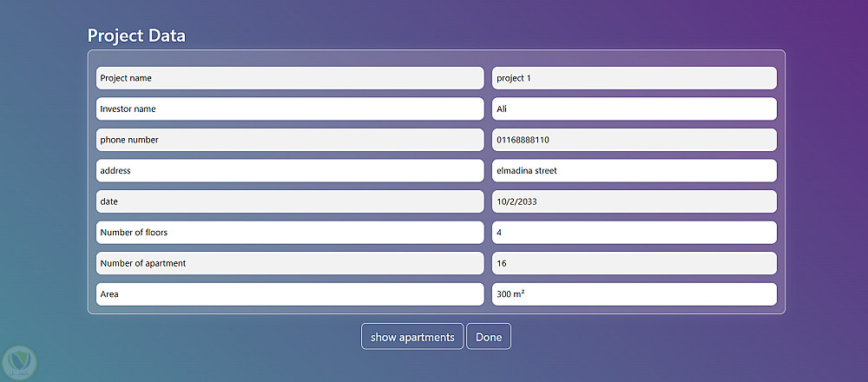Click the 'elmadina street' value field
Viewport: 868px width, 382px height.
[634, 171]
